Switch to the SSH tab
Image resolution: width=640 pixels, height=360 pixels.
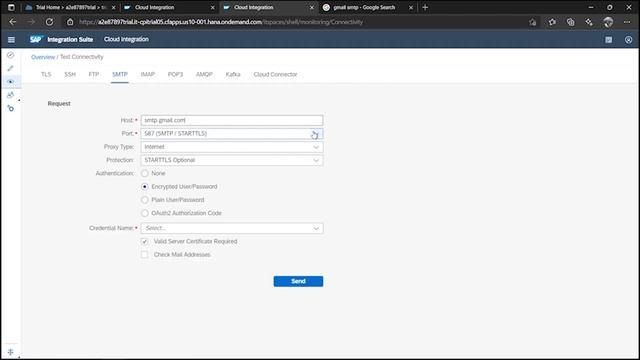coord(70,74)
